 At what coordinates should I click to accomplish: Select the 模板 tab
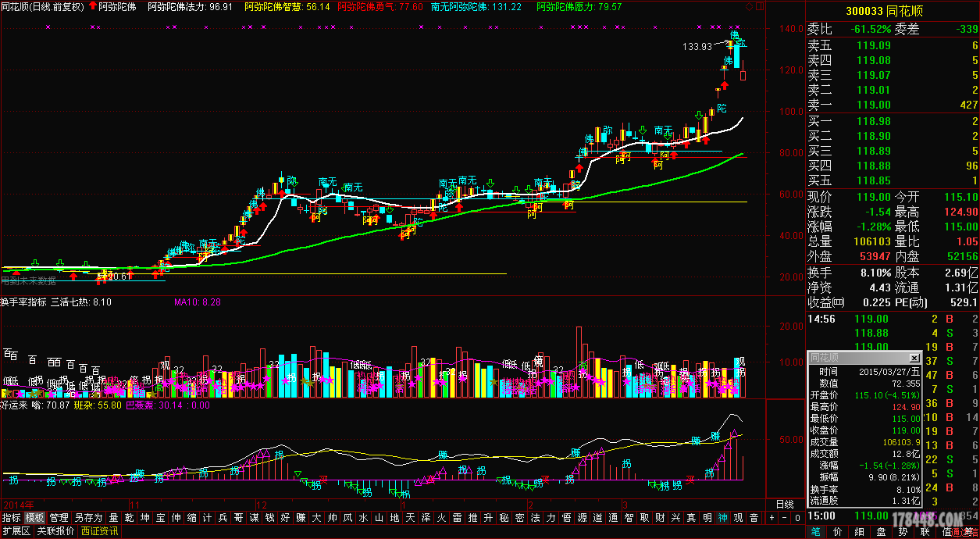tap(34, 517)
